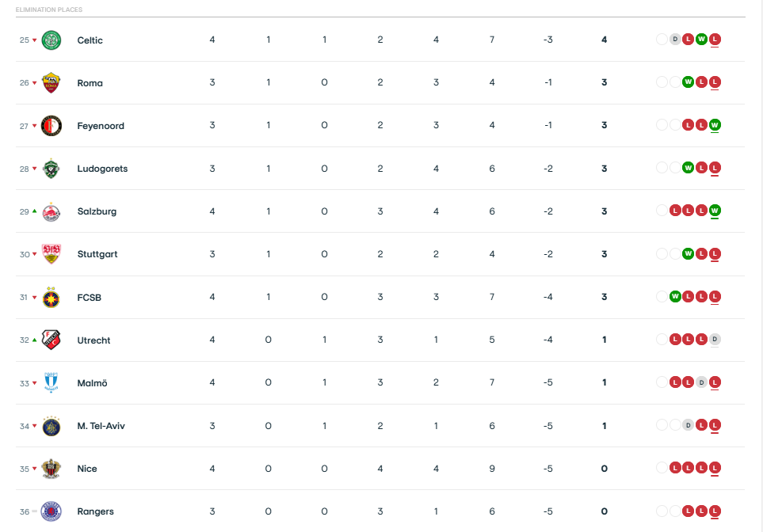Screen dimensions: 763x532
Task: Click the Malmö club crest icon
Action: click(x=52, y=382)
